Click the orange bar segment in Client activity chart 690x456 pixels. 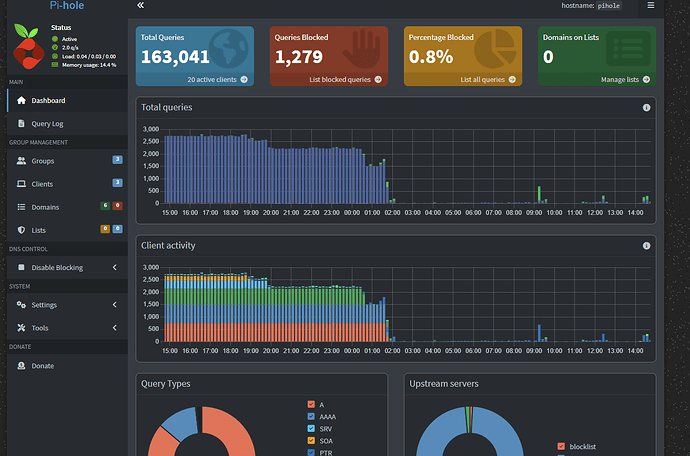coord(273,332)
